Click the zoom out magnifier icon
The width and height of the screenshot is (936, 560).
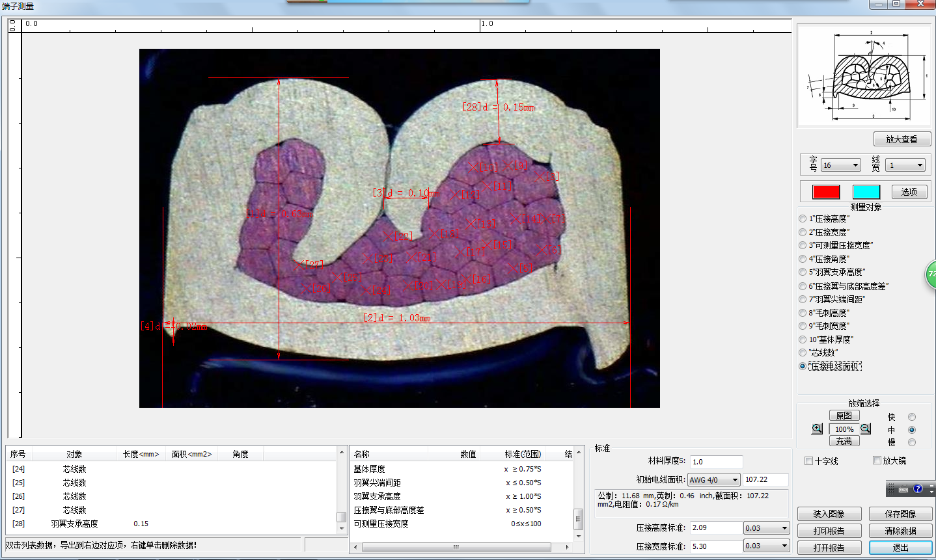[x=866, y=429]
